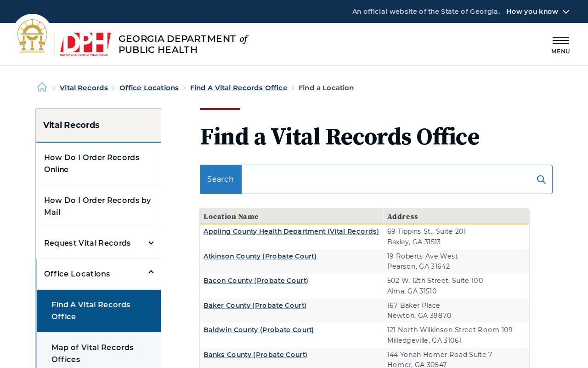Open the hamburger MENU icon
The height and width of the screenshot is (368, 588).
coord(560,45)
